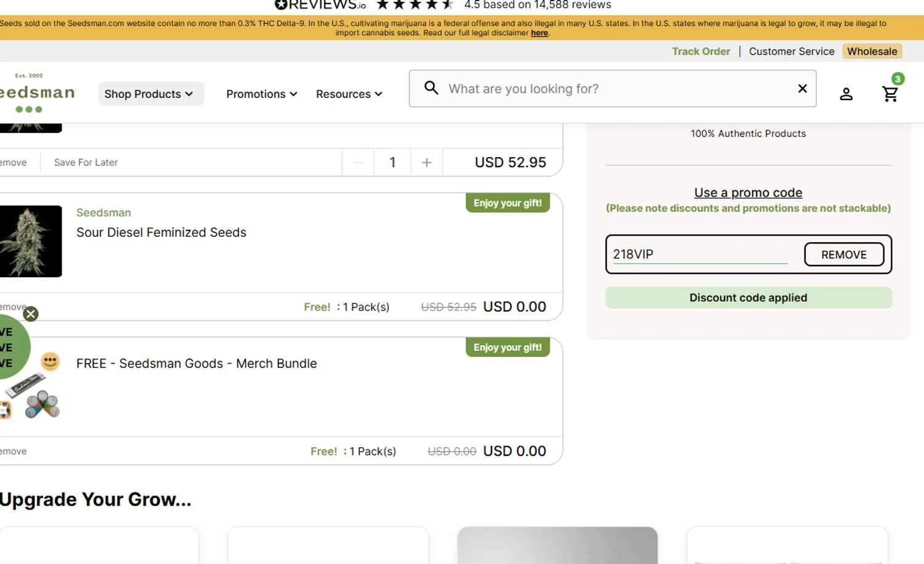Click the quantity value 1
The image size is (924, 564).
pyautogui.click(x=392, y=163)
